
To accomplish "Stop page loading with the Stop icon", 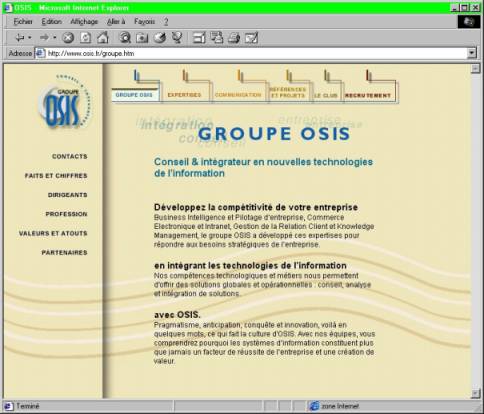I will pyautogui.click(x=68, y=38).
